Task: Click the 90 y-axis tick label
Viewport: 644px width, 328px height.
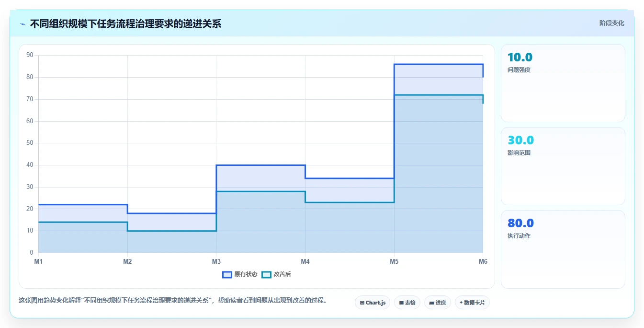Action: point(30,55)
